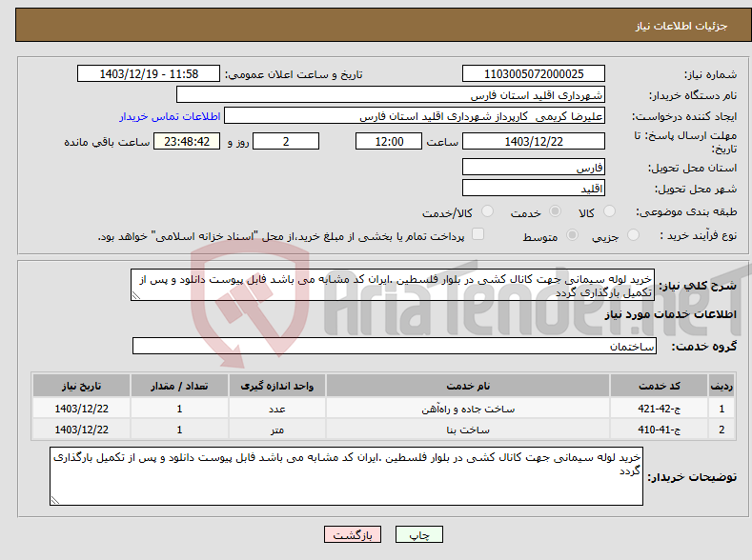This screenshot has height=560, width=752.
Task: Click the requester field علیرضا کریمی
Action: click(415, 116)
